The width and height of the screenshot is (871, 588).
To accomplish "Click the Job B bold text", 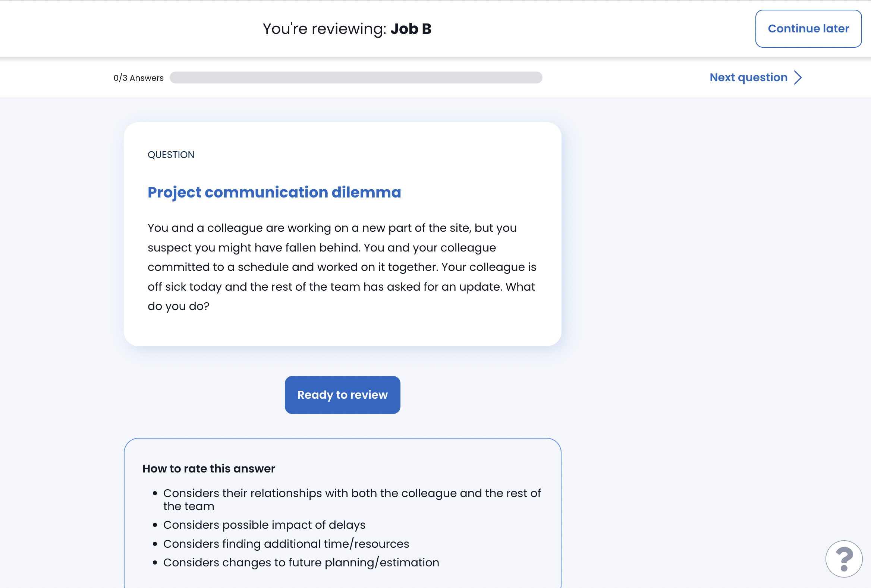I will point(411,29).
